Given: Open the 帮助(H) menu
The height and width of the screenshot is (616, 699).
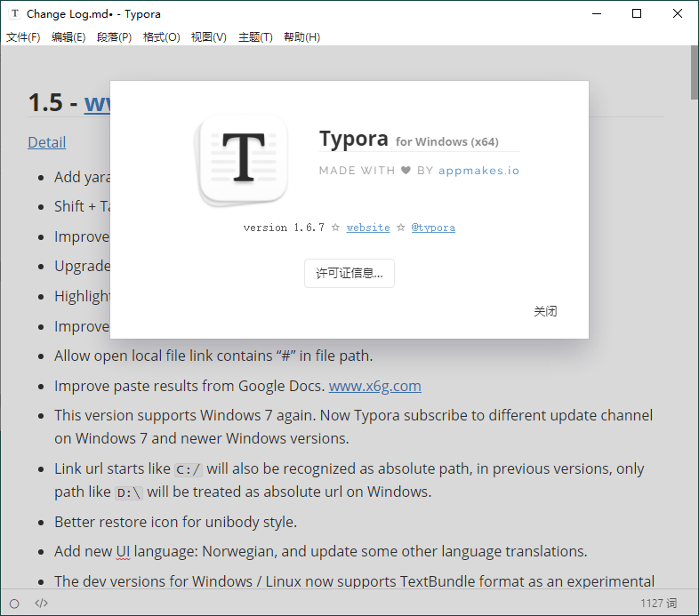Looking at the screenshot, I should coord(301,37).
